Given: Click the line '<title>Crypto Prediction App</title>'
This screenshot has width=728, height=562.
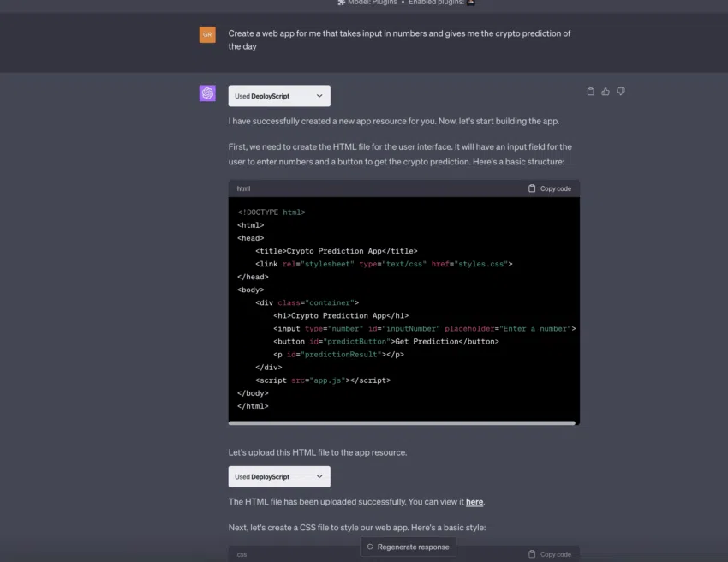Looking at the screenshot, I should (336, 251).
